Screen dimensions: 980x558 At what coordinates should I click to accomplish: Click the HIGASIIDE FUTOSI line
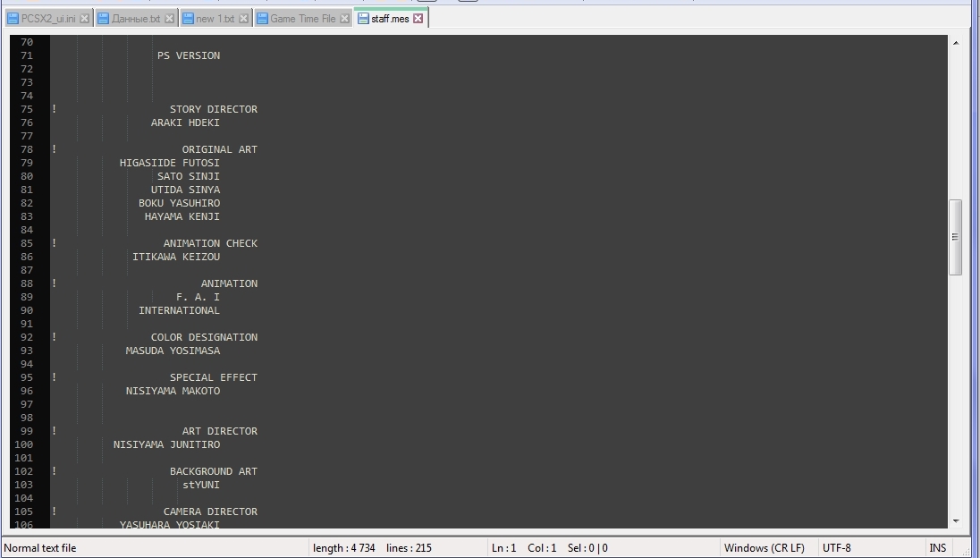coord(169,163)
